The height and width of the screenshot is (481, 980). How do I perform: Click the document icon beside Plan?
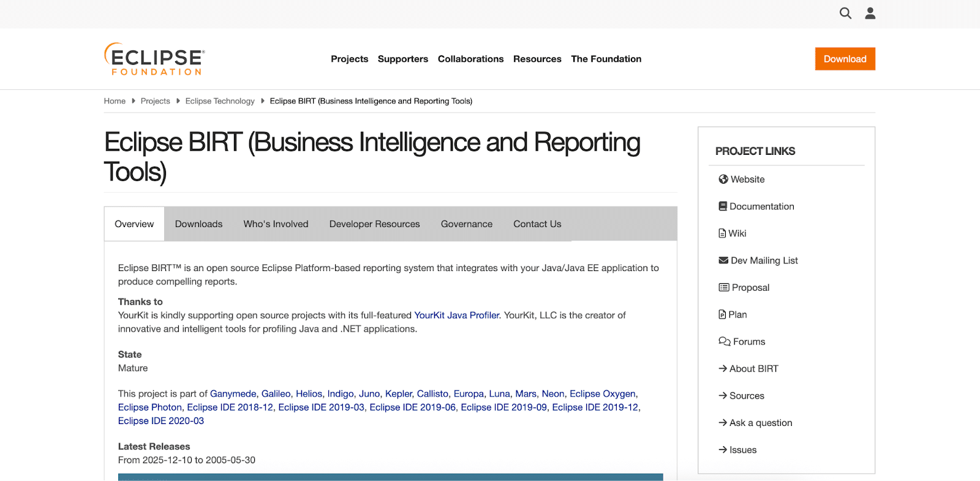(722, 315)
